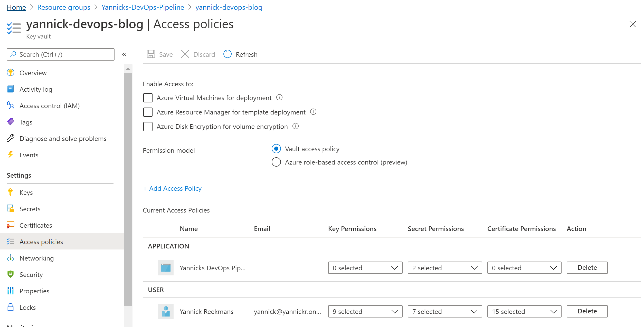Open Secret Permissions dropdown showing 2 selected
Viewport: 644px width, 327px height.
tap(444, 268)
